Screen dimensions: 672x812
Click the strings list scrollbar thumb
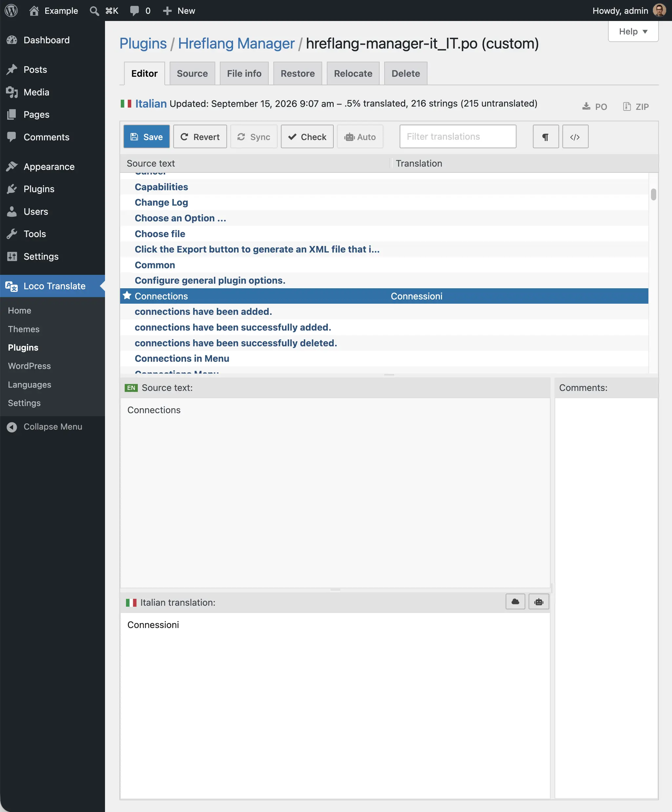point(653,194)
